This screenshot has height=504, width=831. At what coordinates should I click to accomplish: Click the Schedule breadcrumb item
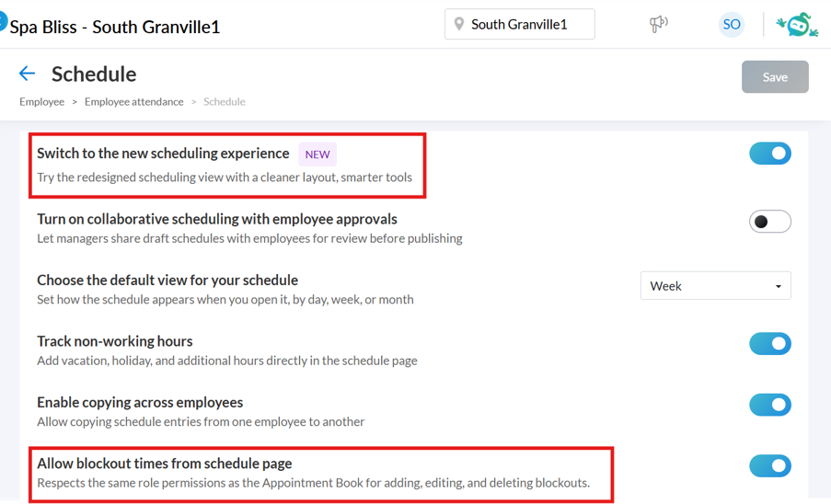225,102
